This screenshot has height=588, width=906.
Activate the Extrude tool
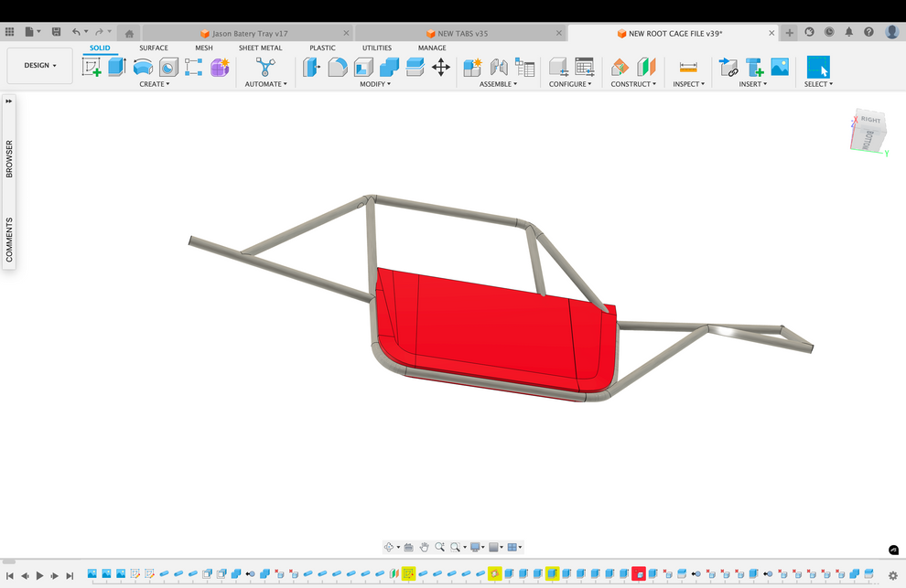tap(116, 67)
